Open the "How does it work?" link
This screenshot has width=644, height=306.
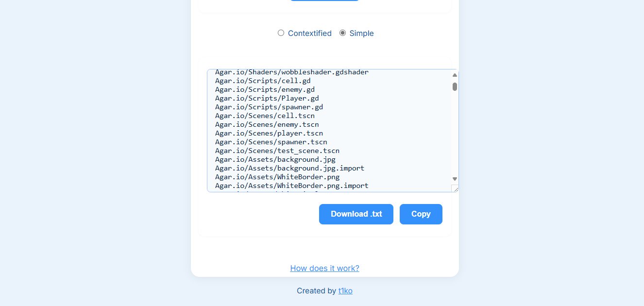click(324, 268)
